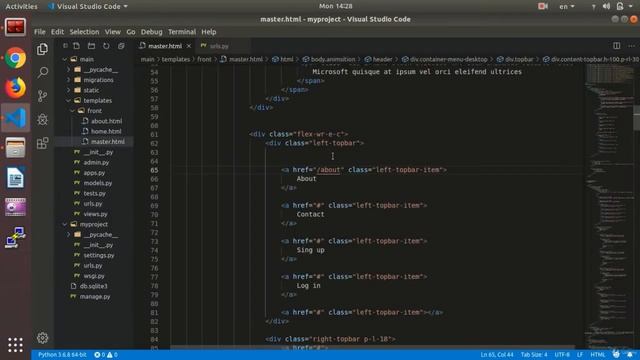Collapse the myproject folder
The width and height of the screenshot is (640, 360).
pyautogui.click(x=64, y=224)
